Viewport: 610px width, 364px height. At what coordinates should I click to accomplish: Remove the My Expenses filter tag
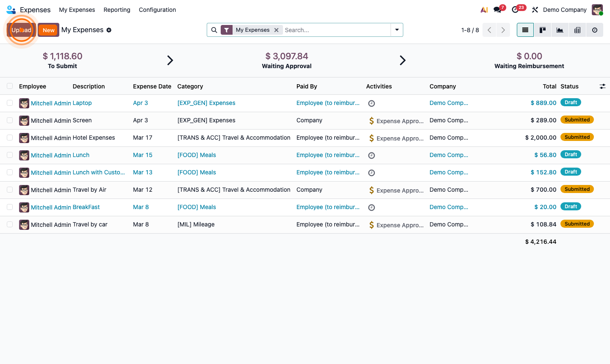click(277, 30)
